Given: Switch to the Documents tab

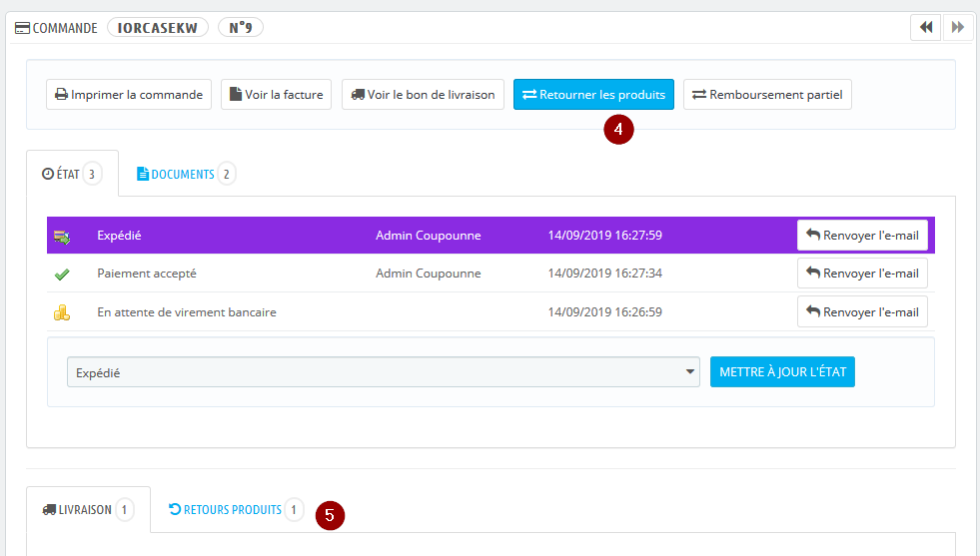Looking at the screenshot, I should [x=184, y=174].
